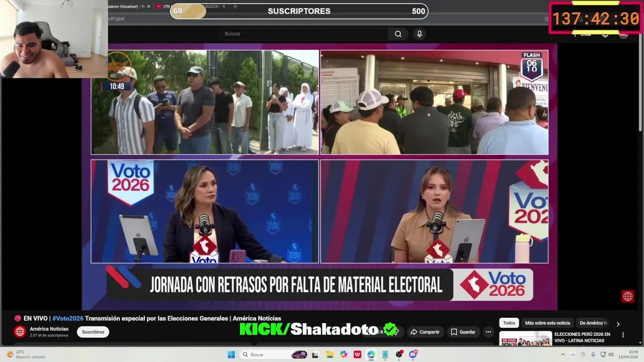Click the live video player to pause
The height and width of the screenshot is (362, 644).
tap(319, 176)
